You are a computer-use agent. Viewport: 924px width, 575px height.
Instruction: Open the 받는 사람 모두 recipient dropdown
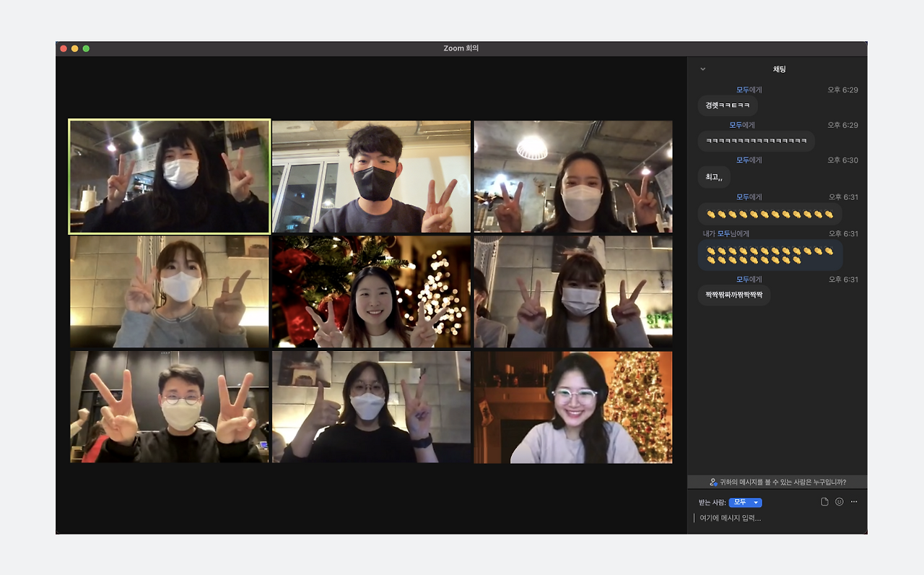coord(745,503)
